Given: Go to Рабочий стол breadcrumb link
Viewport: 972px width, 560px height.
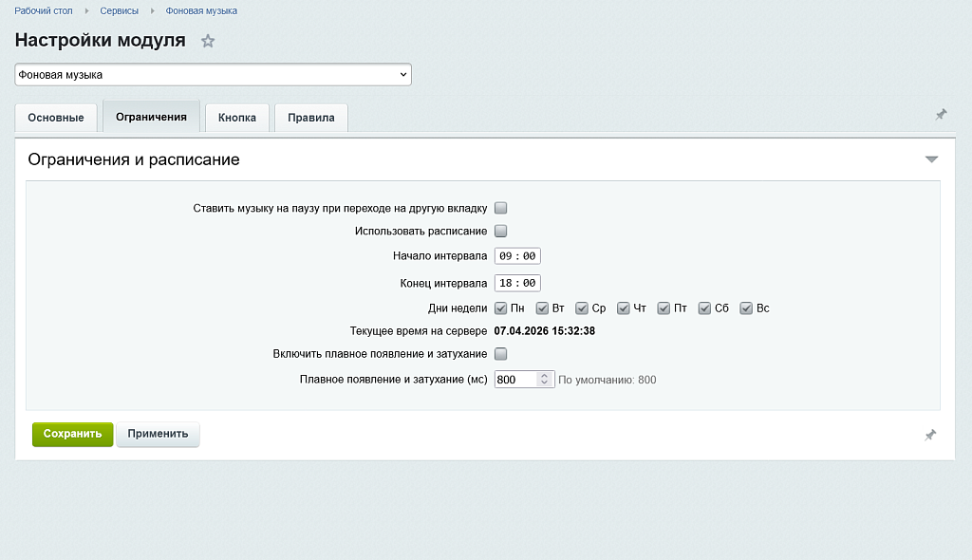Looking at the screenshot, I should click(46, 10).
